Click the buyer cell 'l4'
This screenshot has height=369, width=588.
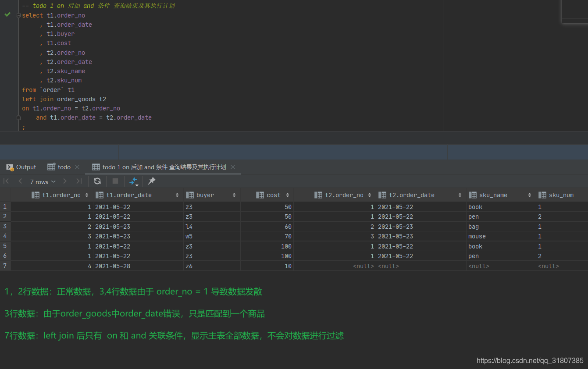(211, 227)
